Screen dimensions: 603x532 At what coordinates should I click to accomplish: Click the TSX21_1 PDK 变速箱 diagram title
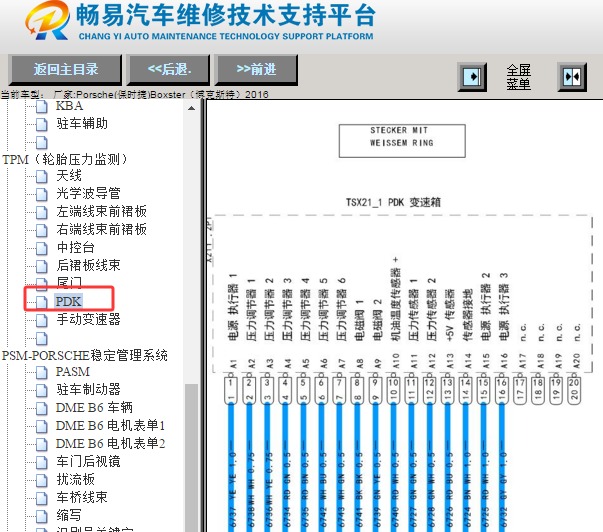(393, 202)
